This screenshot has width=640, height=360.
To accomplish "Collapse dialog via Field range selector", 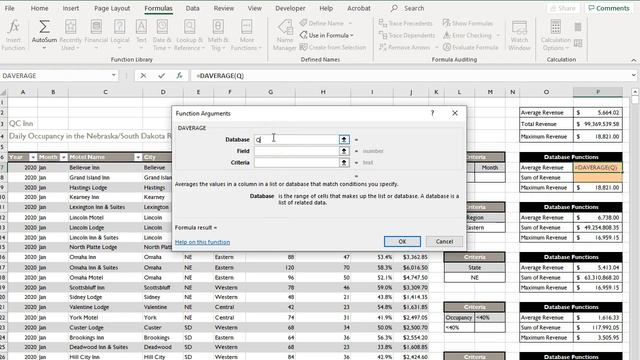I will click(344, 151).
